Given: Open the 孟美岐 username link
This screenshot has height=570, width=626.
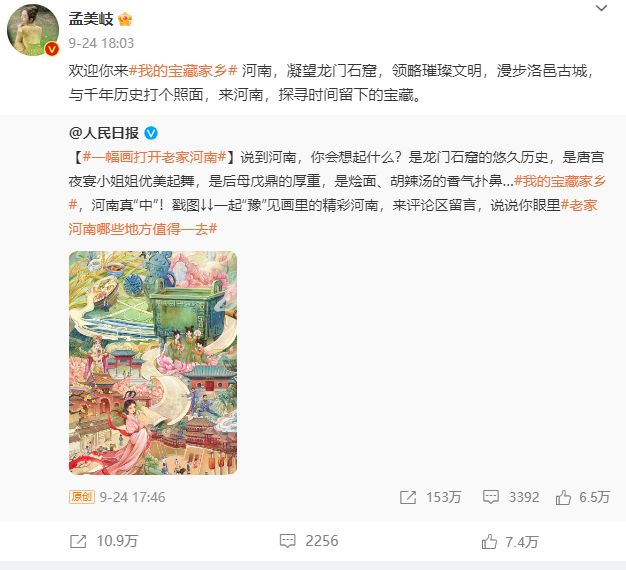Looking at the screenshot, I should coord(91,19).
